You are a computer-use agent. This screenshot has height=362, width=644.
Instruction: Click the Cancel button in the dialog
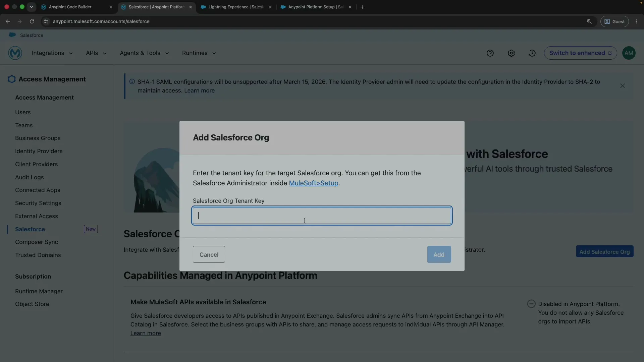209,254
